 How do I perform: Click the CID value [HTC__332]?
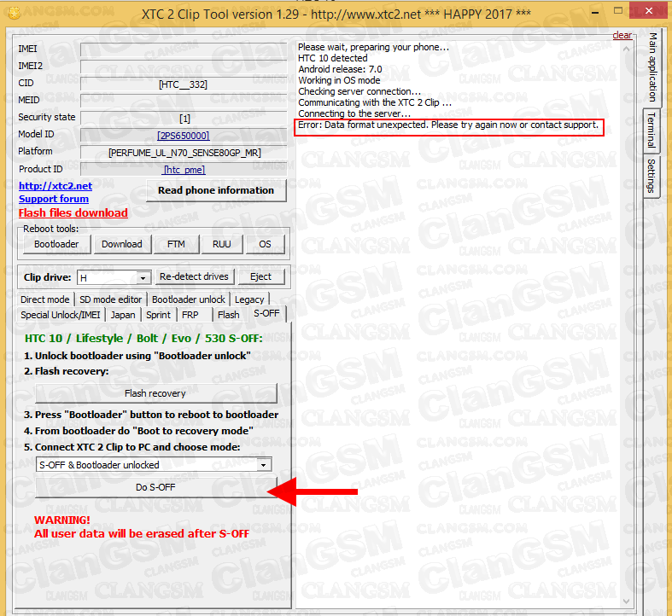point(183,84)
